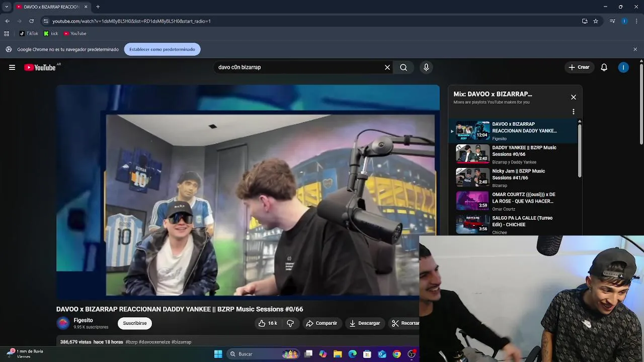Start voice search with the microphone

coord(426,67)
